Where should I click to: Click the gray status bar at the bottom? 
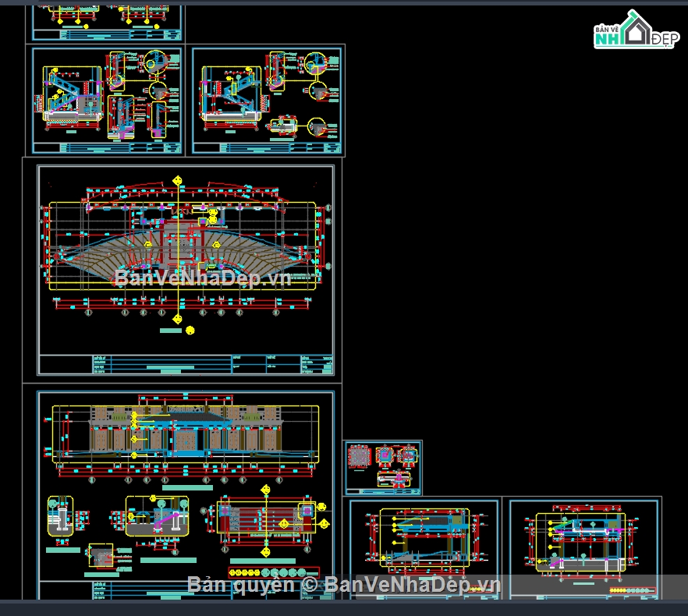343,608
